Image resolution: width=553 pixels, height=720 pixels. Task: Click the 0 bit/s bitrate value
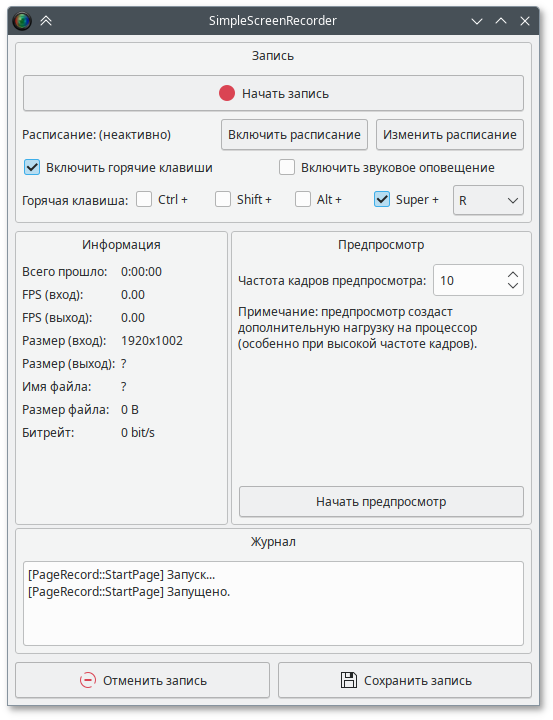(x=138, y=433)
